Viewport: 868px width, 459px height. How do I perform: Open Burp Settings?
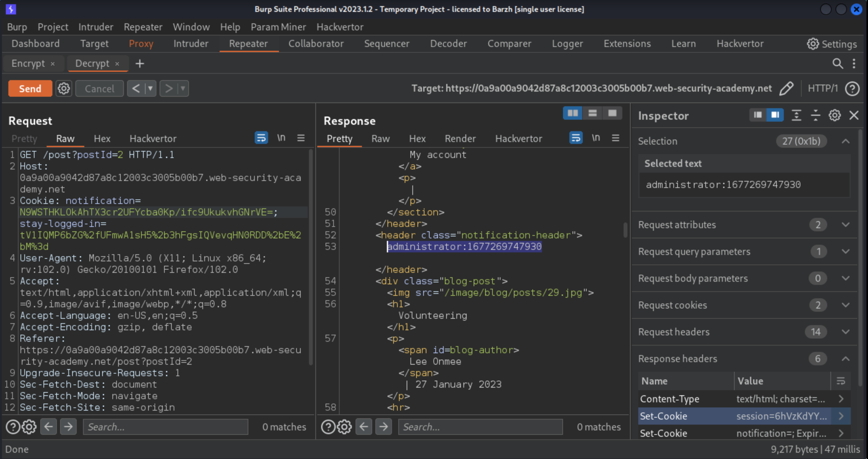click(832, 44)
